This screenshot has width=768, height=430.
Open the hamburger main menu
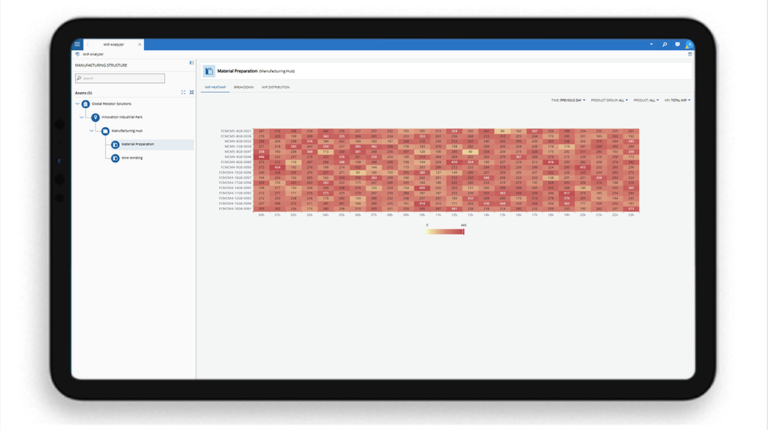coord(77,44)
